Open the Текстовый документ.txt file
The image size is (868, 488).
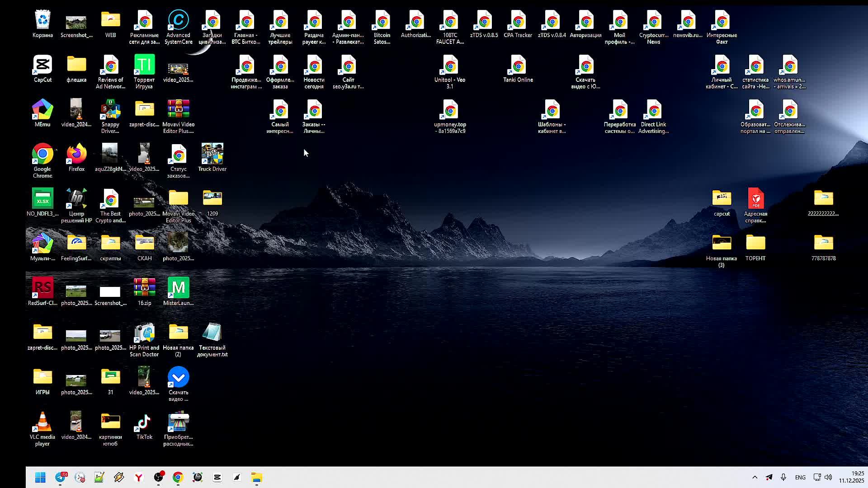click(212, 333)
